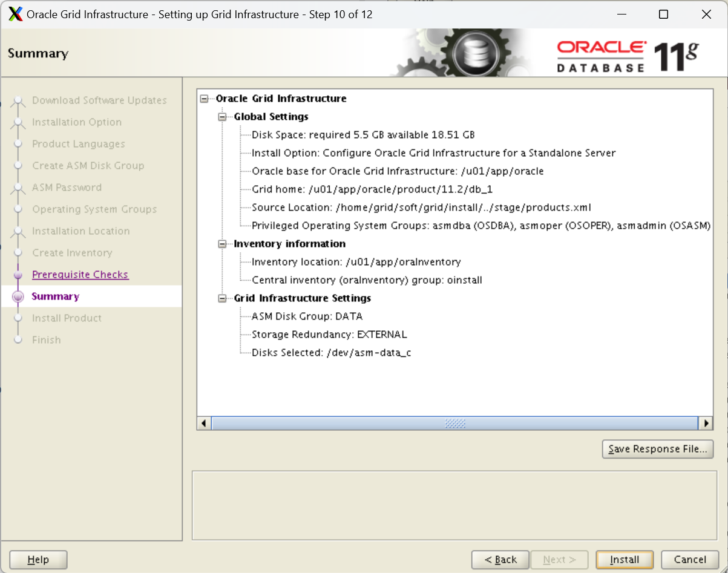Click the Grid Infrastructure Settings label
The width and height of the screenshot is (728, 573).
point(303,298)
